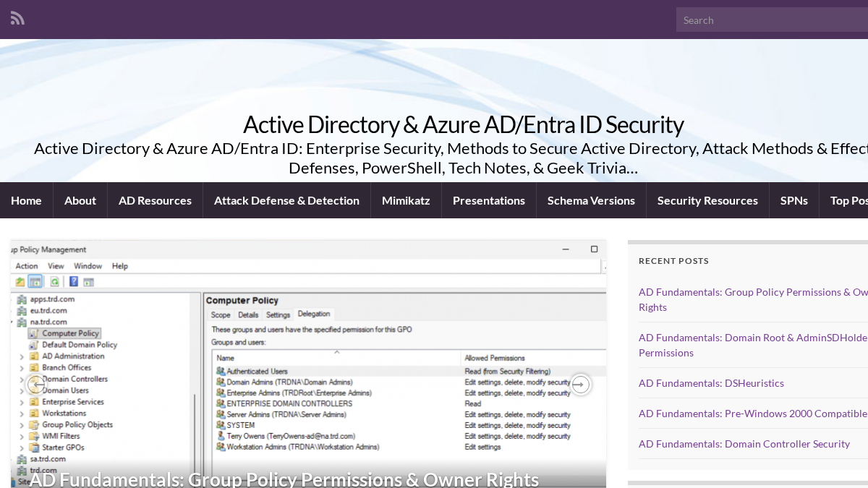This screenshot has height=488, width=868.
Task: Open recent post AD Fundamentals: DSHeuristics
Action: pyautogui.click(x=711, y=383)
